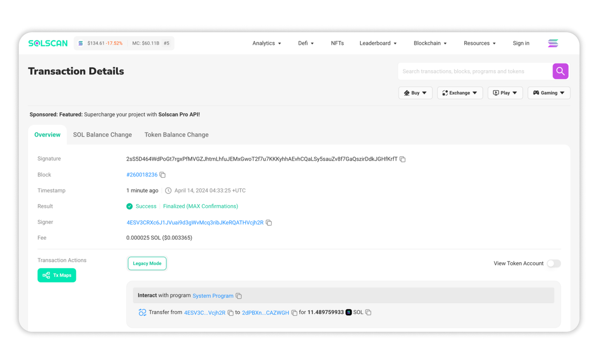599x364 pixels.
Task: Click the MC: $60.11B market cap text
Action: pos(146,43)
